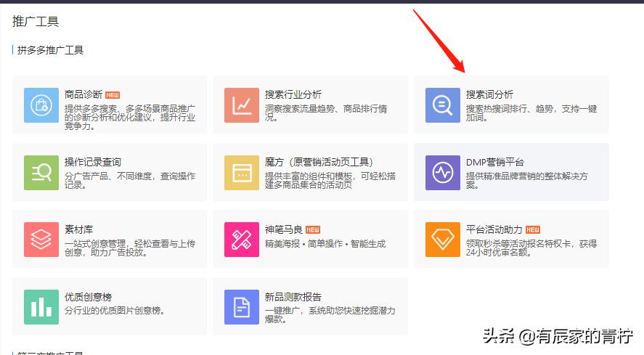Screen dimensions: 644x355
Task: Click text 分行业的优质图片创意榜
Action: [x=115, y=311]
